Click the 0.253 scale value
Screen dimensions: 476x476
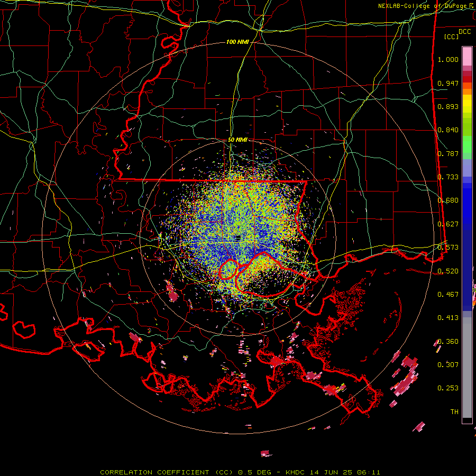coord(448,388)
